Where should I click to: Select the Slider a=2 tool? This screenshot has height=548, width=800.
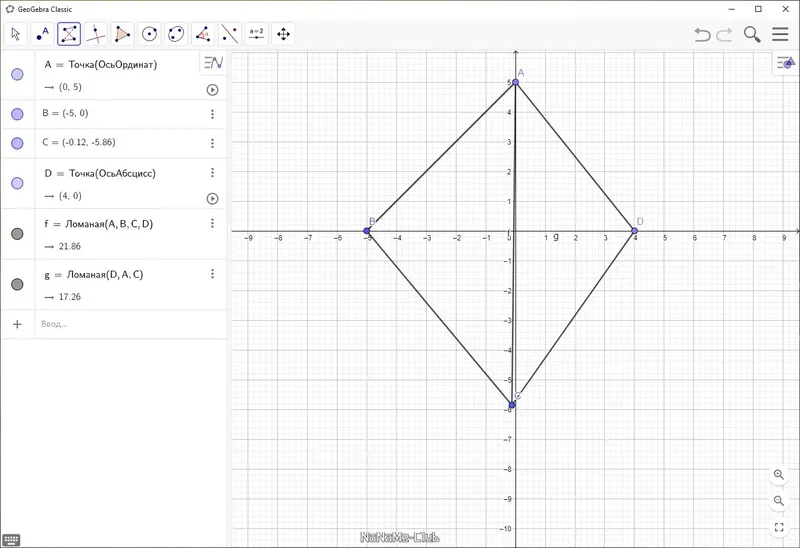coord(257,34)
